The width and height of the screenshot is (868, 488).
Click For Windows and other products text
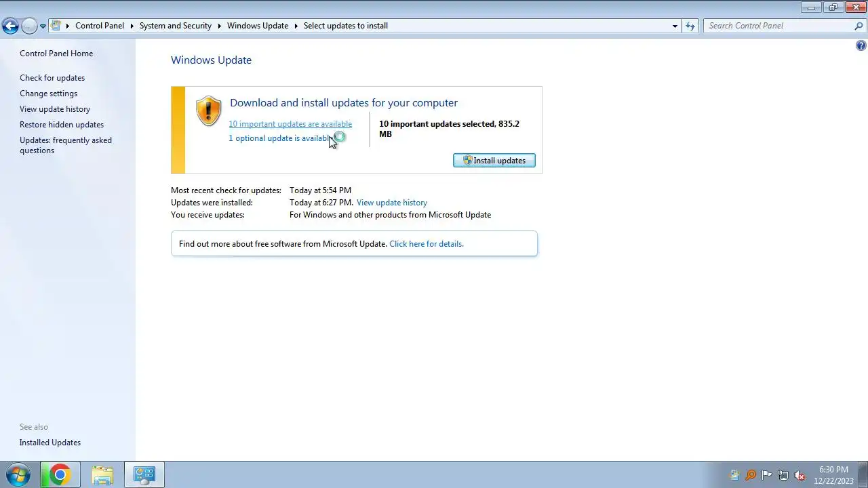tap(390, 215)
